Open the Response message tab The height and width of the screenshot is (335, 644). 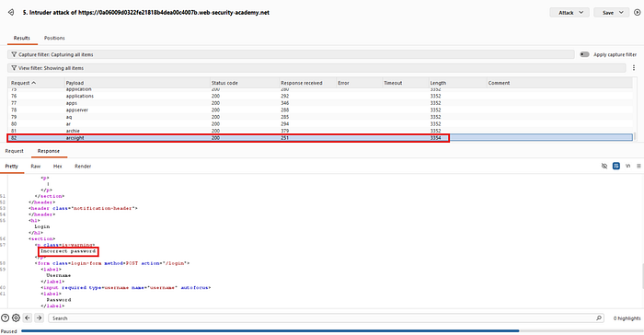[x=49, y=151]
